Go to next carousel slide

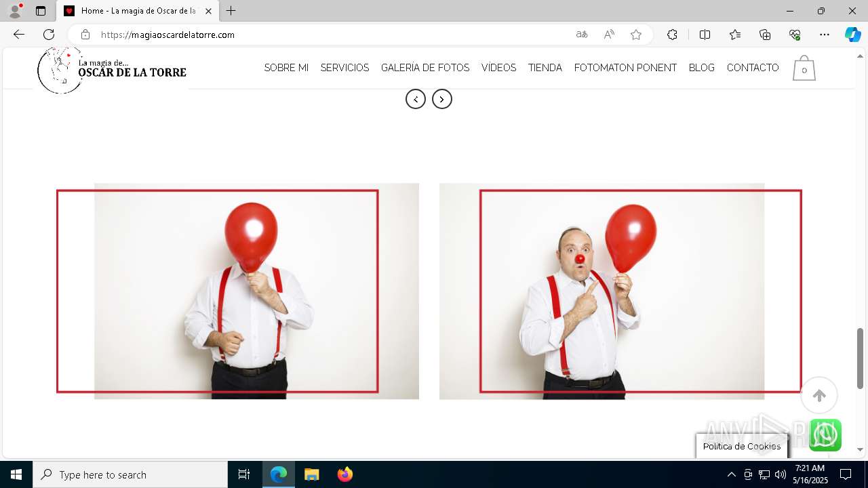click(442, 99)
